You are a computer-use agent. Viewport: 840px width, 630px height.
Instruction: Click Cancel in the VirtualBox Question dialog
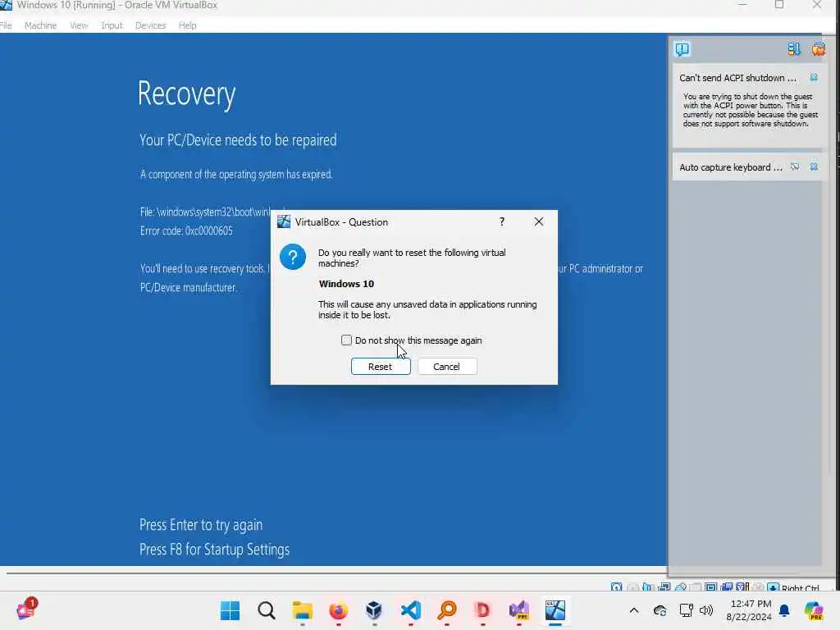(447, 367)
